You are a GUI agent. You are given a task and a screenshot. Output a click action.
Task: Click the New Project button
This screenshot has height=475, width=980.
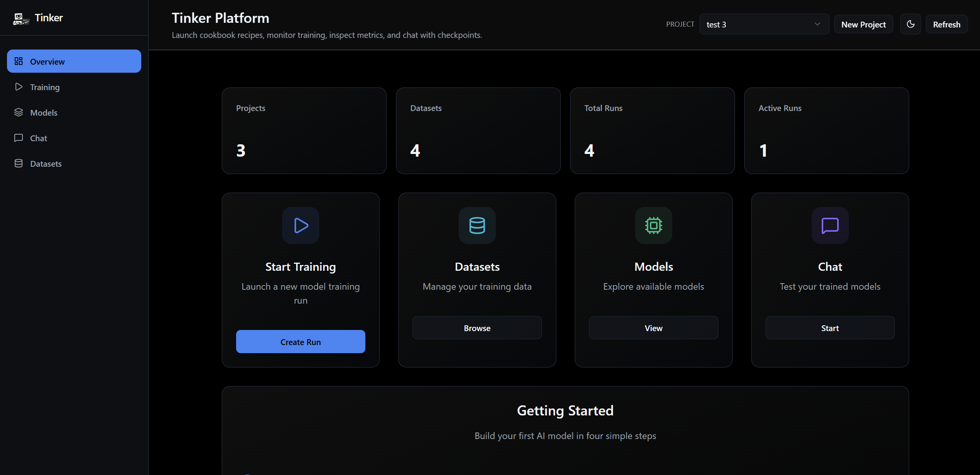point(863,24)
